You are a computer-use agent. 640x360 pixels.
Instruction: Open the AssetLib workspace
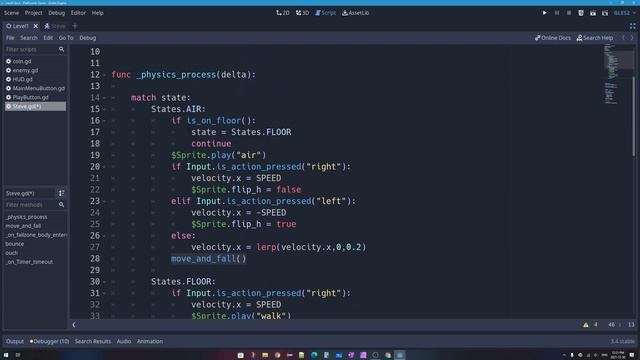[x=356, y=13]
